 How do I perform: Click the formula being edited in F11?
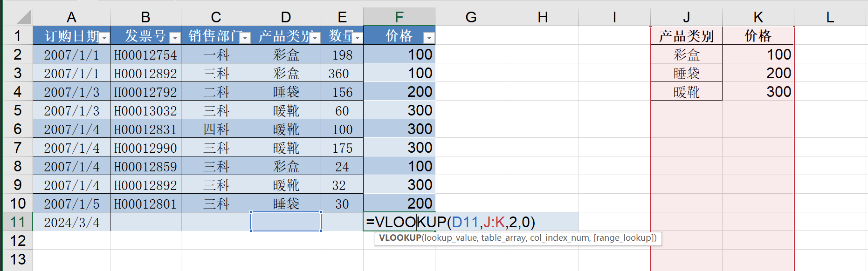click(450, 222)
